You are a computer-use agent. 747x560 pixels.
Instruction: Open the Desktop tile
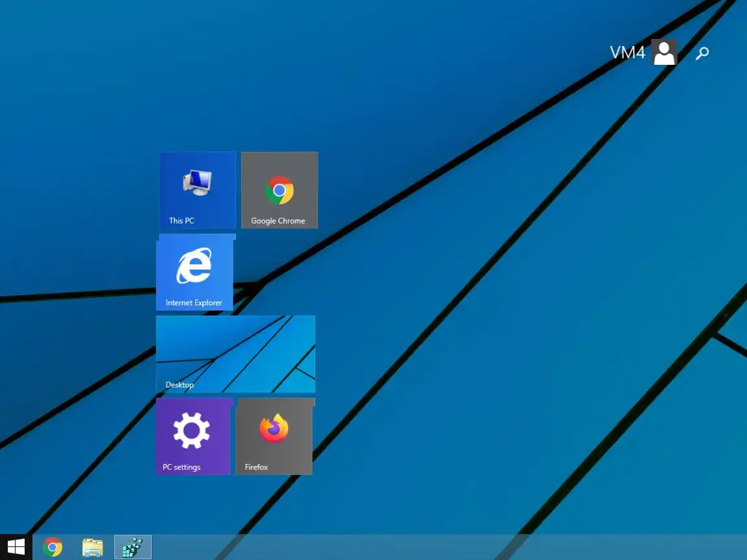click(236, 355)
